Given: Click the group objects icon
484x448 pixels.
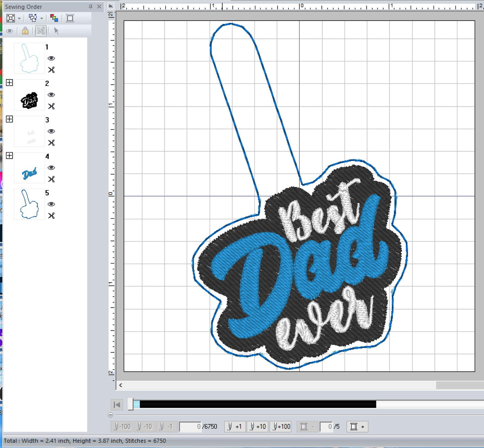Looking at the screenshot, I should [33, 17].
